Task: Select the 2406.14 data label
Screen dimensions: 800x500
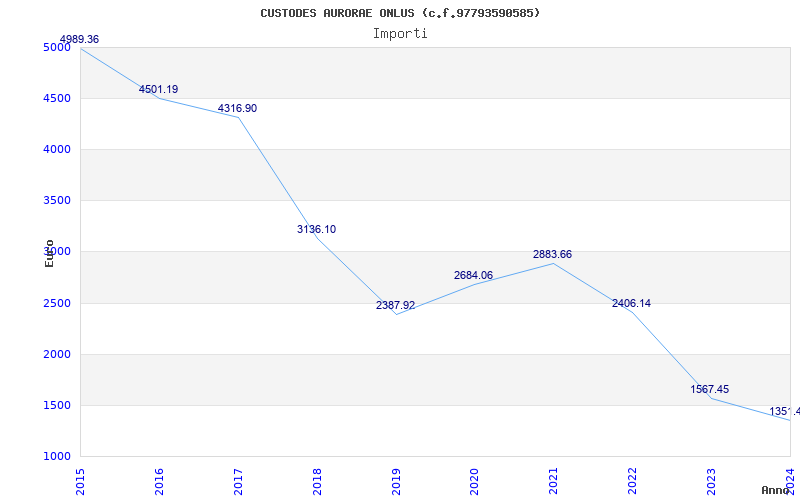Action: pos(631,303)
